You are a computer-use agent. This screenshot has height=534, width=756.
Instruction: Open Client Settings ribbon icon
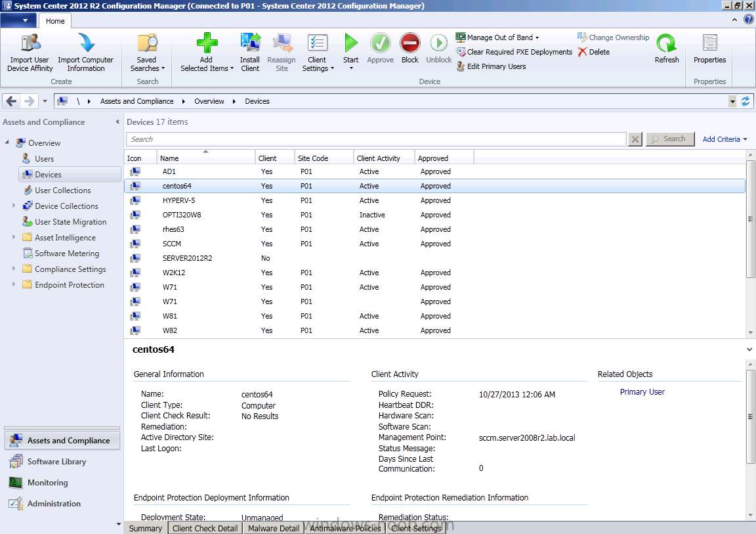click(317, 43)
